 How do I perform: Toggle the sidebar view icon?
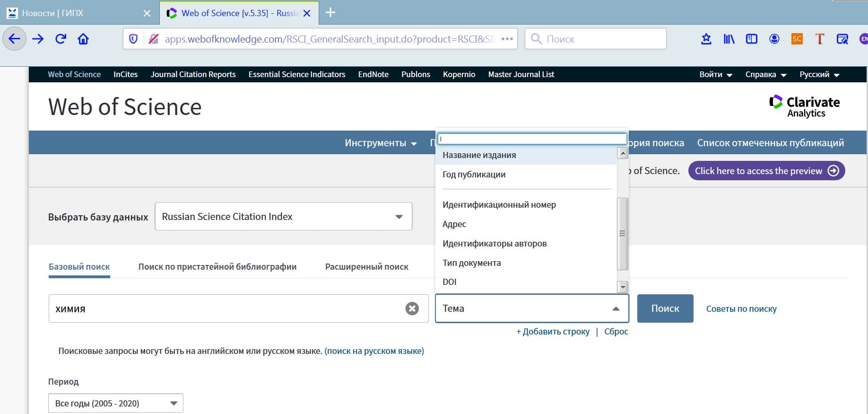point(751,39)
